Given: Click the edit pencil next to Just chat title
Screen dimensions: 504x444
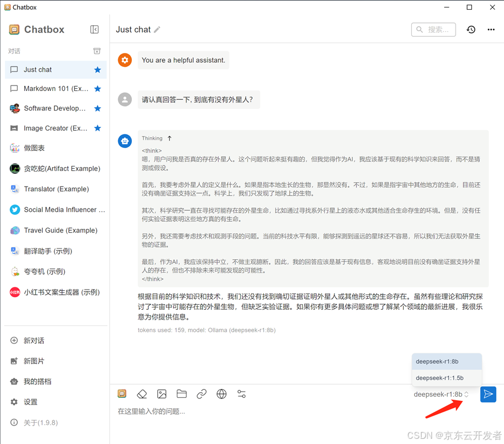Looking at the screenshot, I should click(x=157, y=29).
